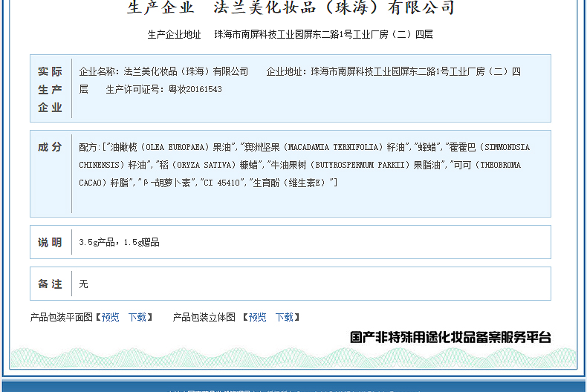The width and height of the screenshot is (587, 392).
Task: Select the 3.5g产品，1.5g赠品 description
Action: click(119, 242)
